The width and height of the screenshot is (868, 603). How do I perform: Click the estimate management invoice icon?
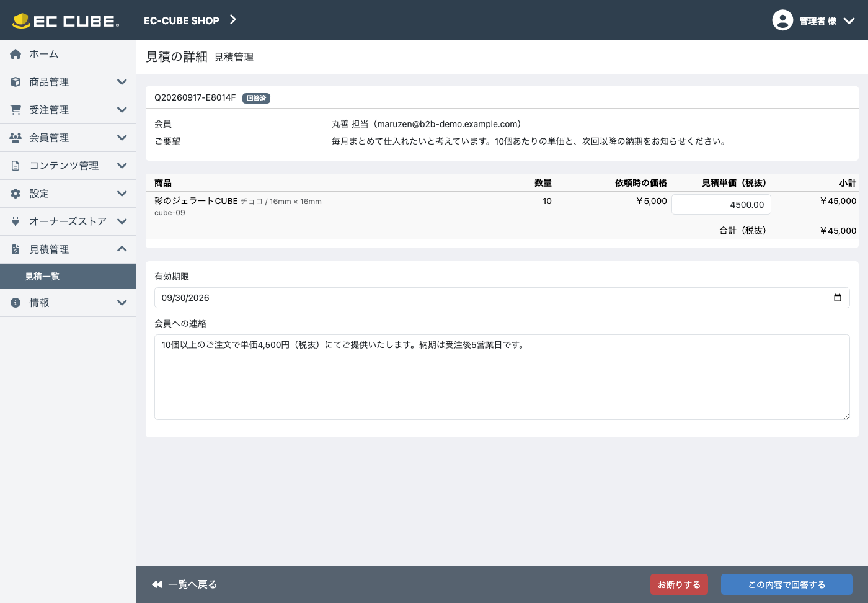[x=15, y=249]
